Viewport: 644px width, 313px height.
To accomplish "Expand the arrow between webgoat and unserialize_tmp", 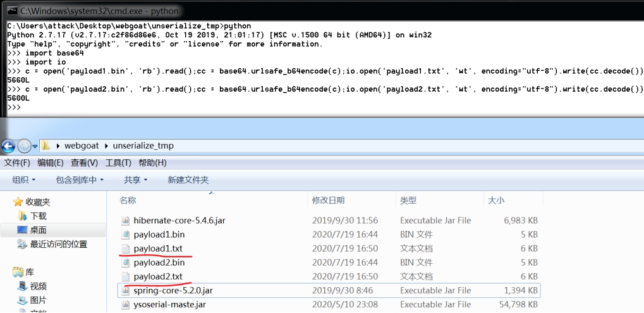I will pos(106,146).
